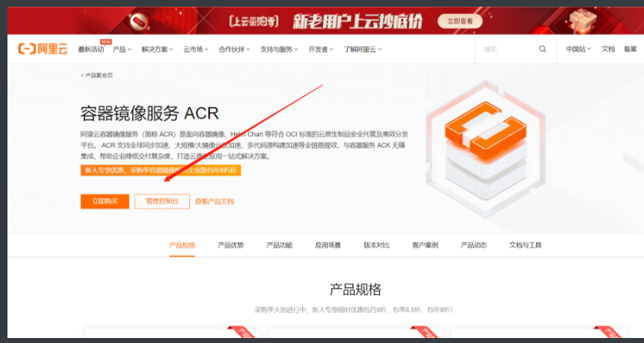Click the Aliyun logo

(x=42, y=49)
